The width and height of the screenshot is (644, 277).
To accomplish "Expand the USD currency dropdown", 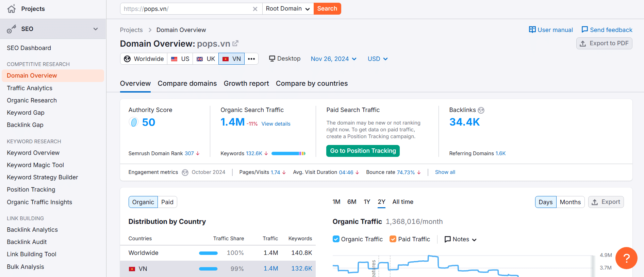I will (377, 59).
